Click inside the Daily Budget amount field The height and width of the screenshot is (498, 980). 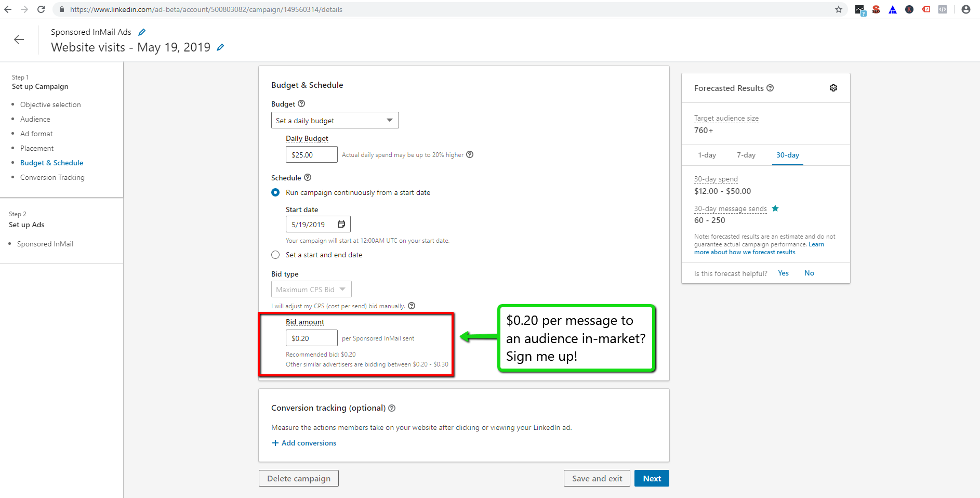tap(311, 154)
